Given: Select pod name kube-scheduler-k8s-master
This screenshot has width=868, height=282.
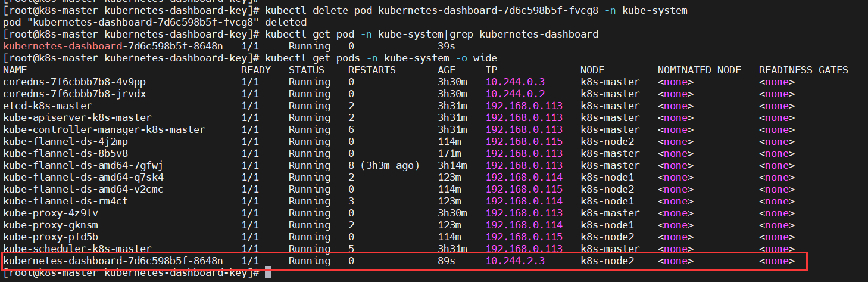Looking at the screenshot, I should coord(77,249).
